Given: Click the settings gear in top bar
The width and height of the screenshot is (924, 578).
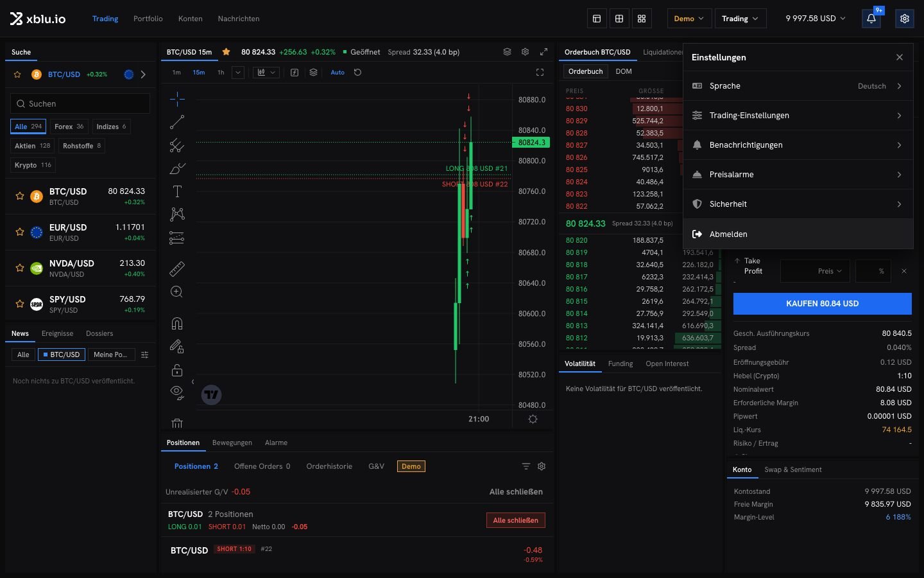Looking at the screenshot, I should (x=905, y=19).
